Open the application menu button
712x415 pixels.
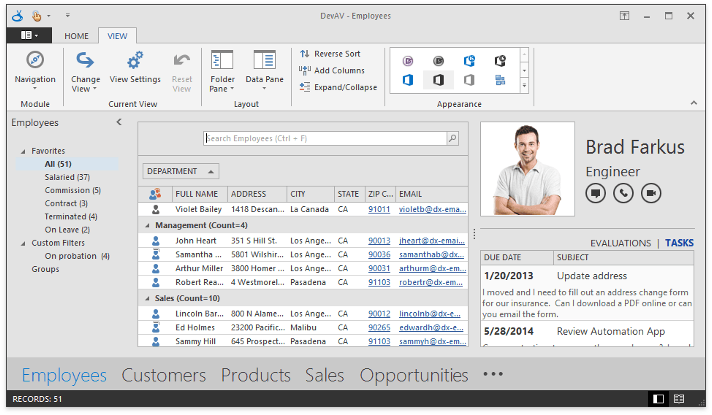(x=29, y=35)
